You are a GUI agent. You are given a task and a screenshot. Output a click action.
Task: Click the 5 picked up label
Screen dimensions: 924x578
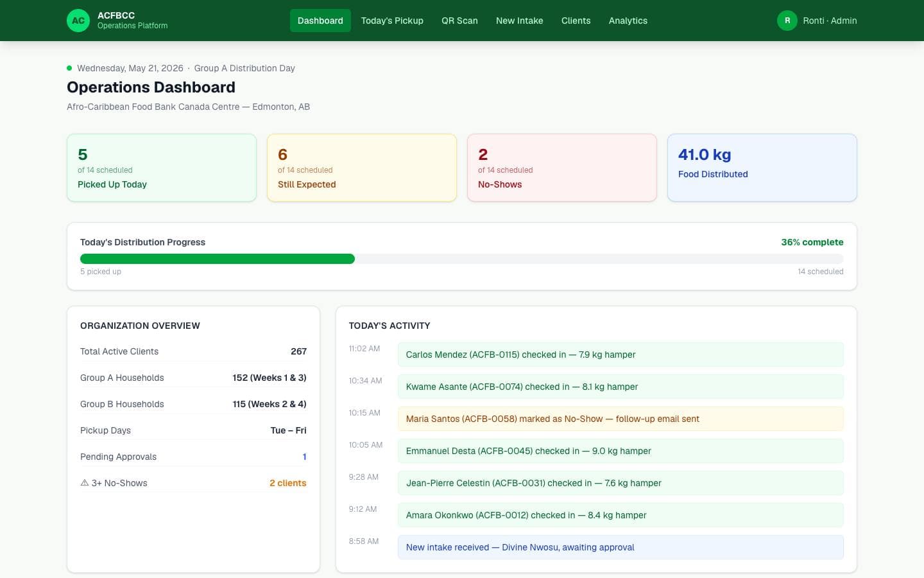(101, 272)
